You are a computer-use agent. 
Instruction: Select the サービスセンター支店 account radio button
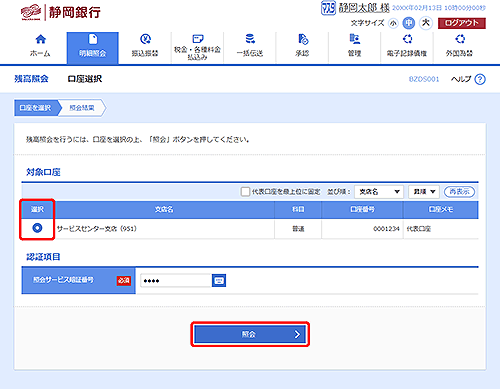pos(37,228)
